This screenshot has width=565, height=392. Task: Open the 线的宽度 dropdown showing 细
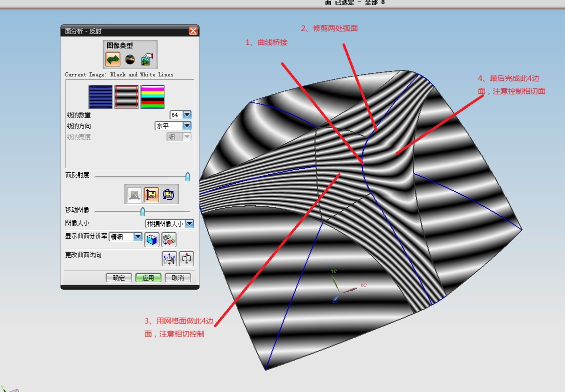(x=179, y=137)
